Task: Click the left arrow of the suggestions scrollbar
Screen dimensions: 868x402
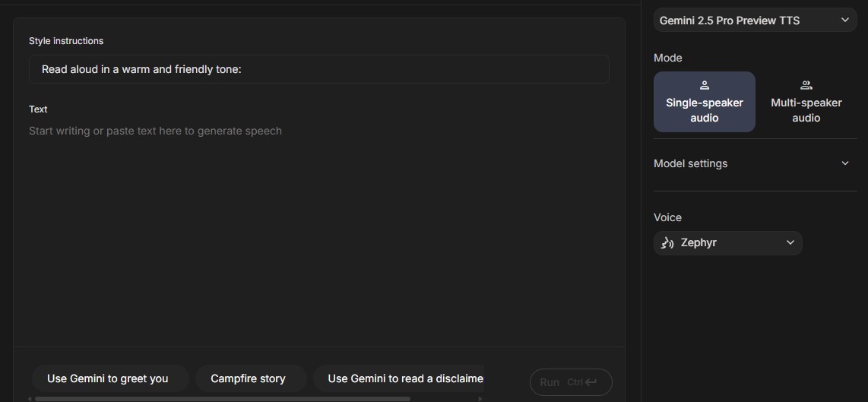Action: click(30, 398)
